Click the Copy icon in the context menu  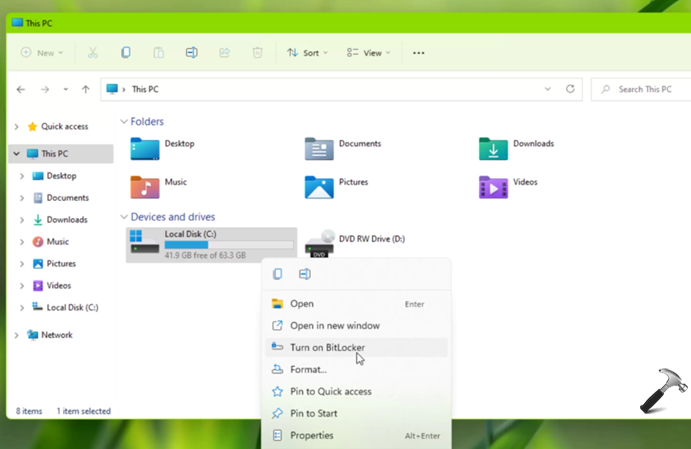[278, 274]
